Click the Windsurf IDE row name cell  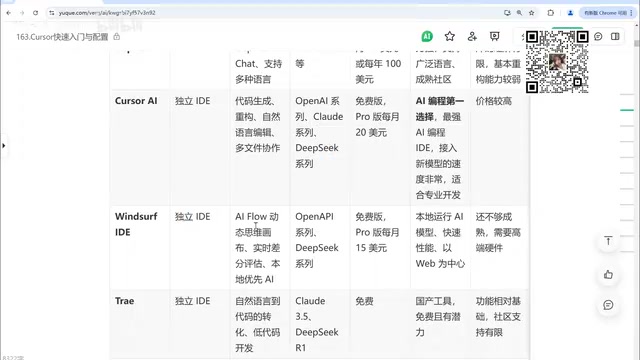tap(140, 247)
